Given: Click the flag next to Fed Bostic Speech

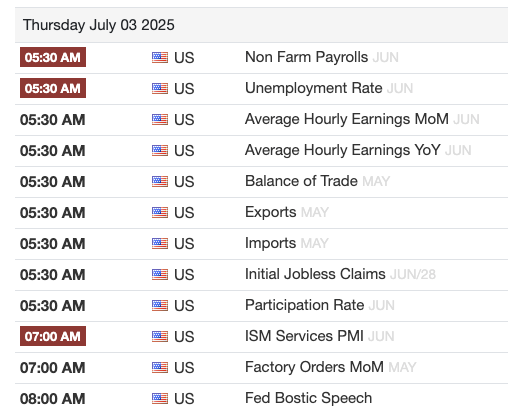Looking at the screenshot, I should point(160,398).
